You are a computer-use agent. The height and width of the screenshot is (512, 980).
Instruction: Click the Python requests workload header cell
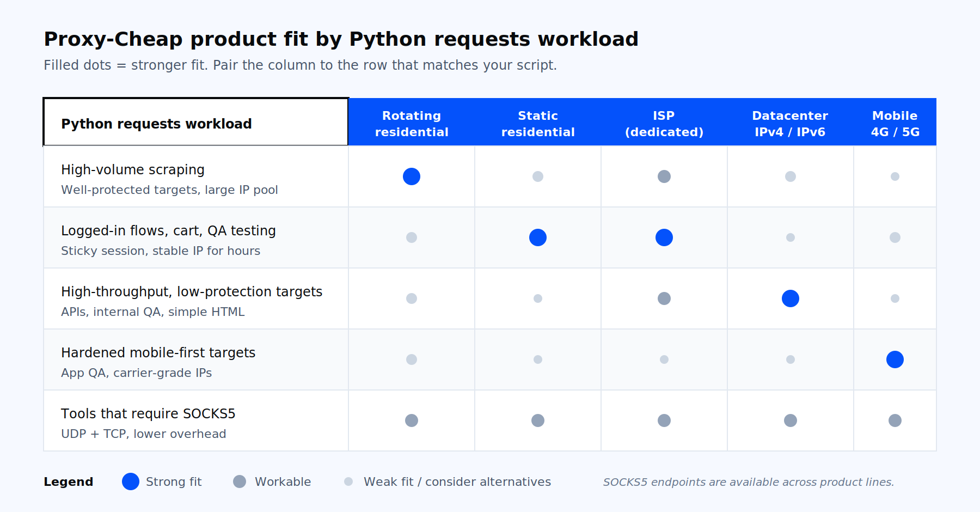click(196, 122)
